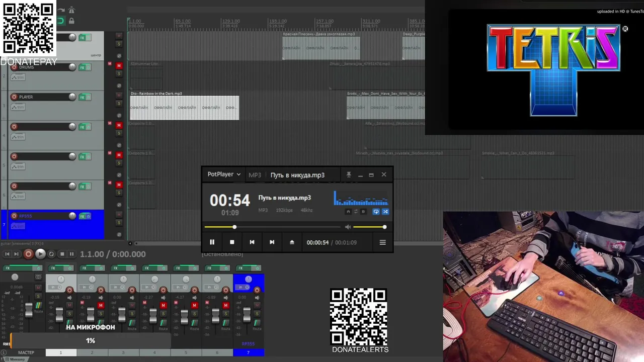This screenshot has width=644, height=362.
Task: Set A-B repeat point B in PotPlayer
Action: [363, 212]
